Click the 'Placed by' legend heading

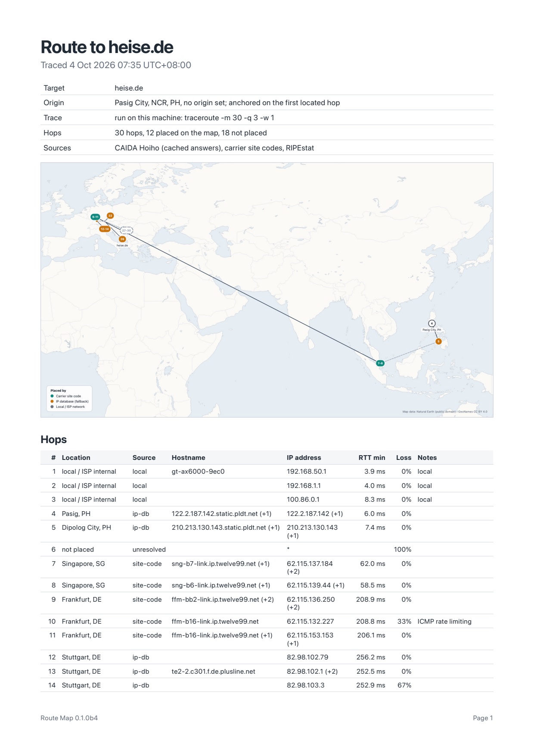(58, 390)
